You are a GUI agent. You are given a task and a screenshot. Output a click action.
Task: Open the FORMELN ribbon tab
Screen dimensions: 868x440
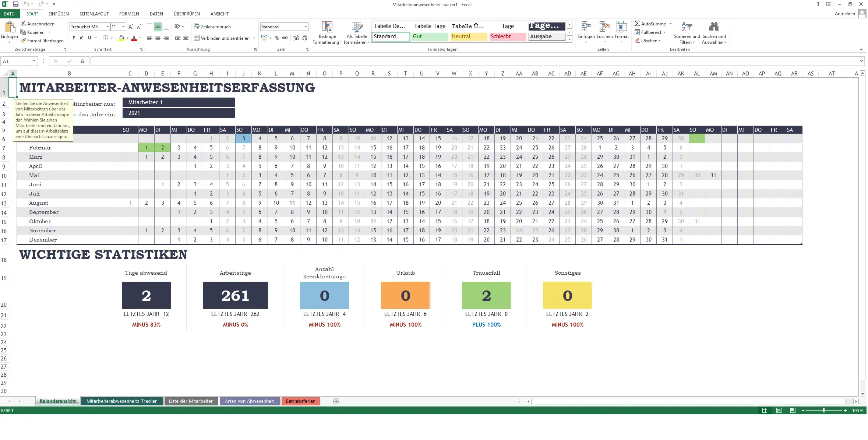coord(129,14)
